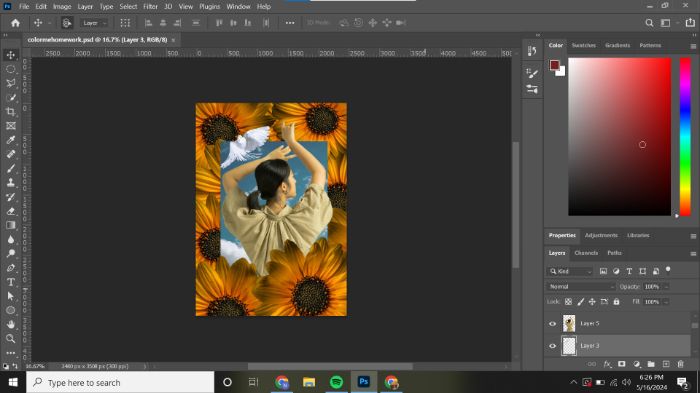
Task: Open the workspace switcher dropdown
Action: (668, 23)
